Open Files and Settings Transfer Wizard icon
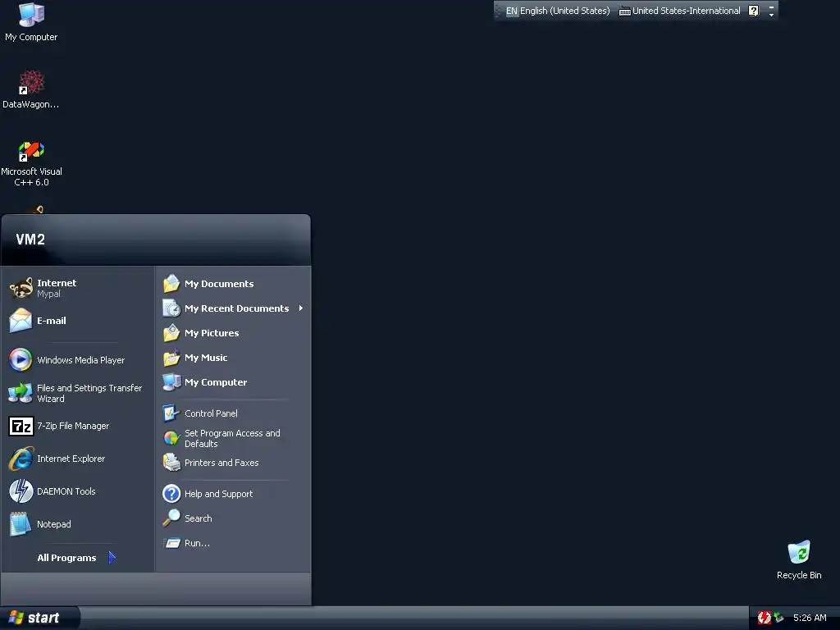840x630 pixels. (x=21, y=393)
